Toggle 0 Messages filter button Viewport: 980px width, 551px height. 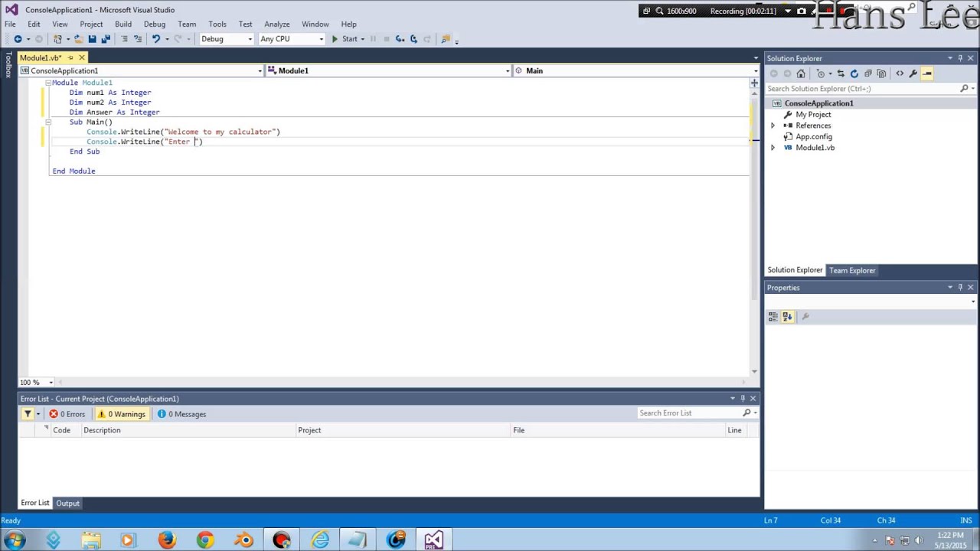[181, 414]
